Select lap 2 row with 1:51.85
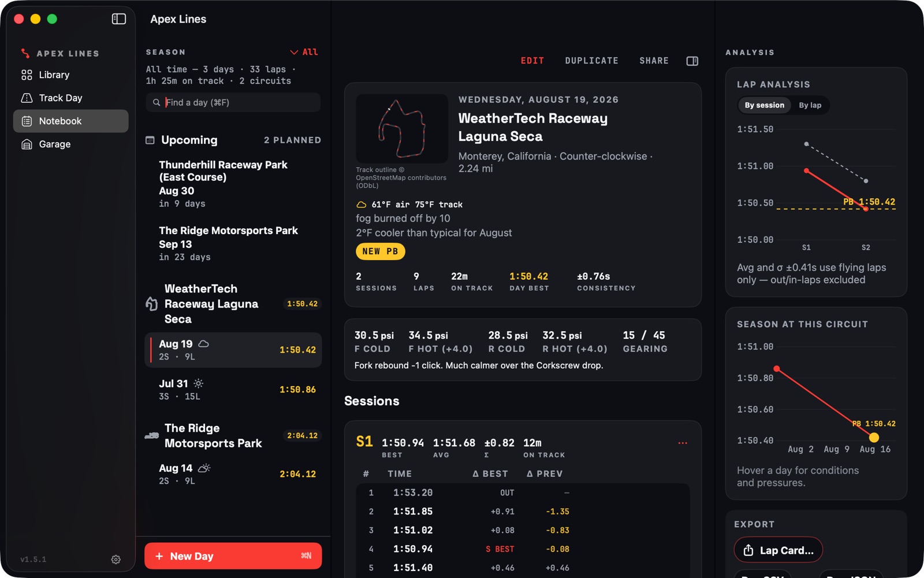The image size is (924, 578). (x=523, y=512)
